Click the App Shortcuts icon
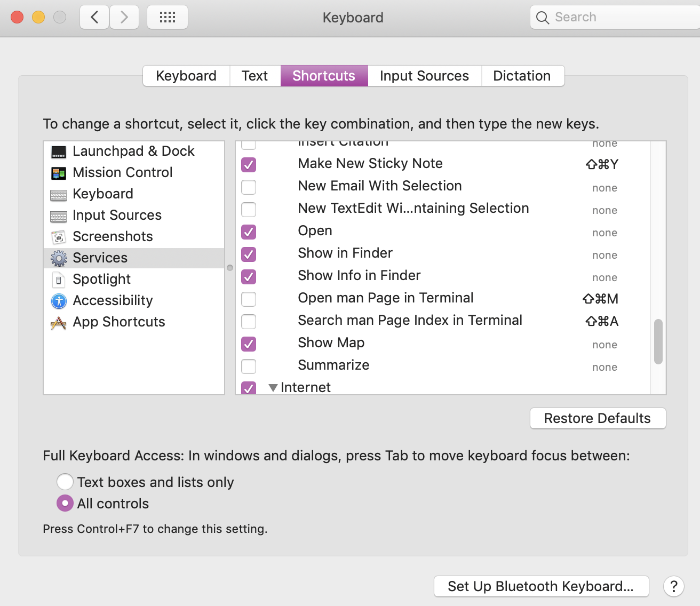Viewport: 700px width, 606px height. pyautogui.click(x=59, y=323)
